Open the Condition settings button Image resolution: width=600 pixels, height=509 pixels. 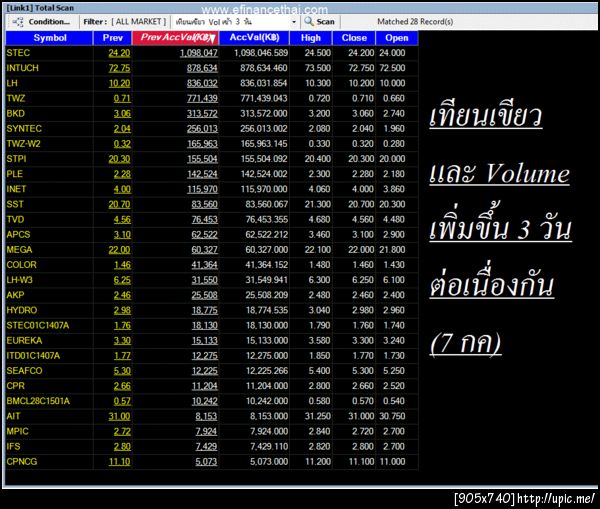pyautogui.click(x=42, y=22)
